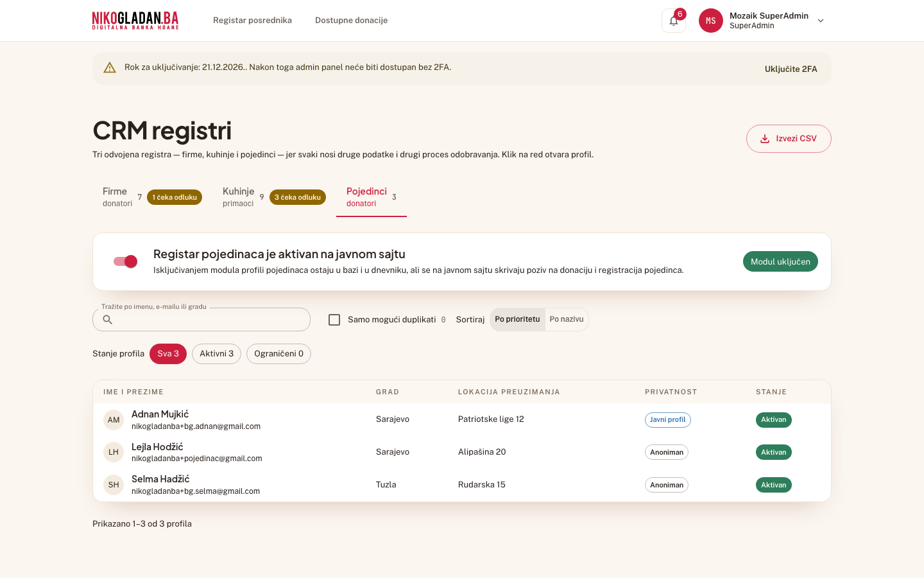Click the LH avatar for Lejla Hodžić
The width and height of the screenshot is (924, 578).
click(114, 452)
